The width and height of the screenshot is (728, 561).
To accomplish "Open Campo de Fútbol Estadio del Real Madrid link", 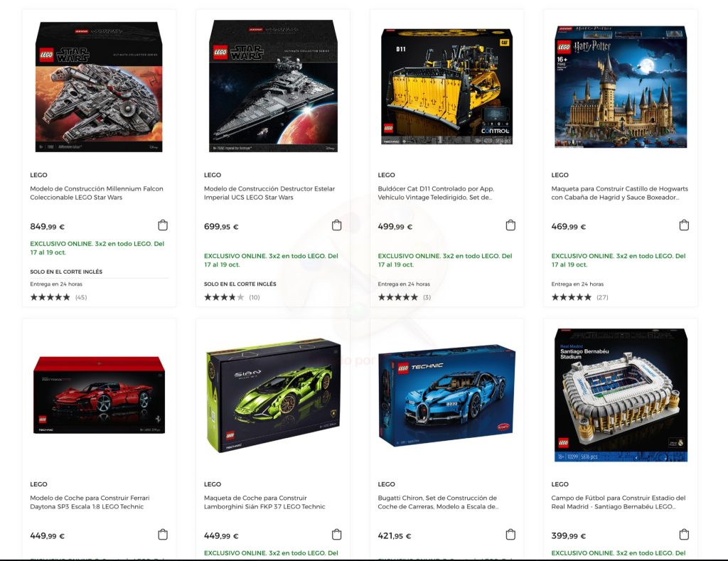I will pos(619,502).
